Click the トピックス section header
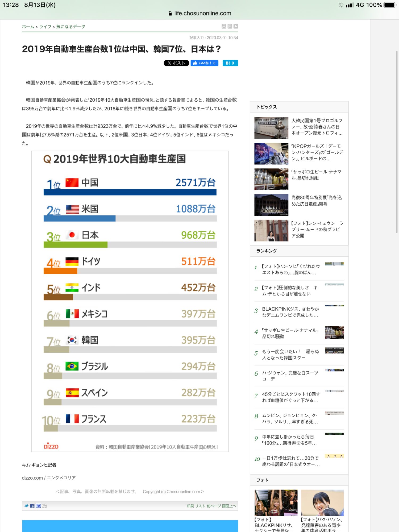Screen dimensions: 399x532 [299, 107]
